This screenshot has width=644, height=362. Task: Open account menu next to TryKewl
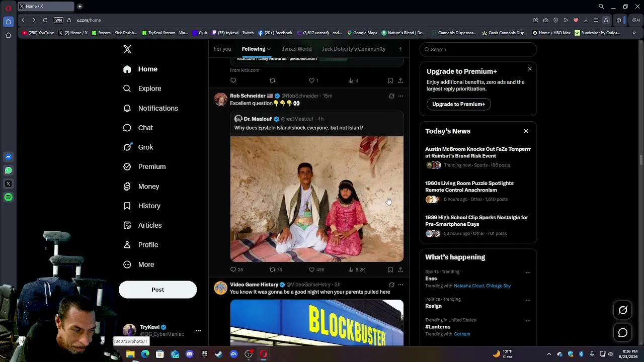pyautogui.click(x=198, y=330)
